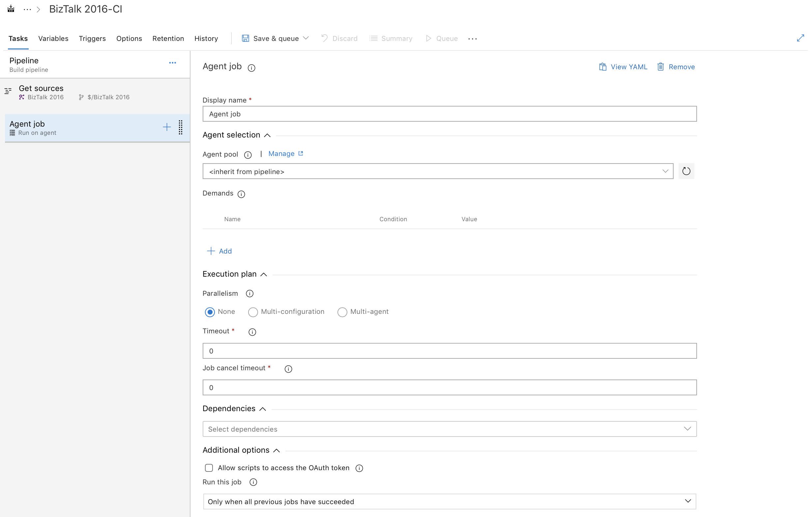Show Job cancel timeout info icon
This screenshot has height=517, width=812.
[x=288, y=369]
